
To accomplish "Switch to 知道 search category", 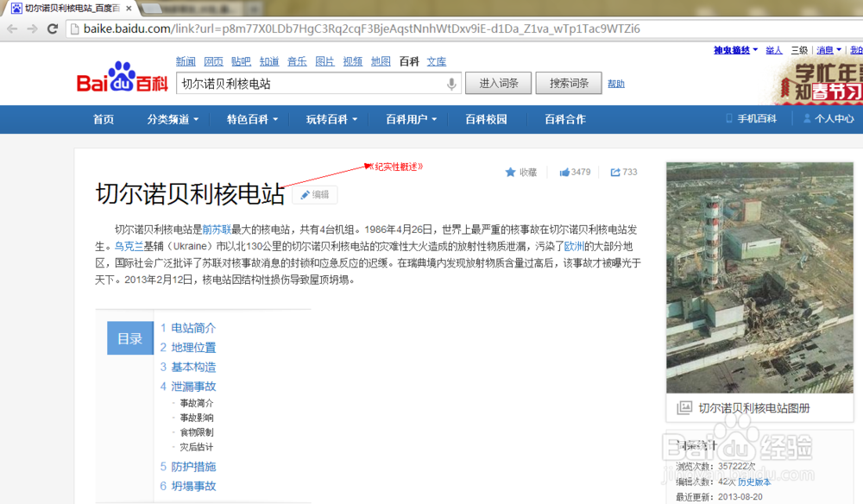I will tap(269, 61).
